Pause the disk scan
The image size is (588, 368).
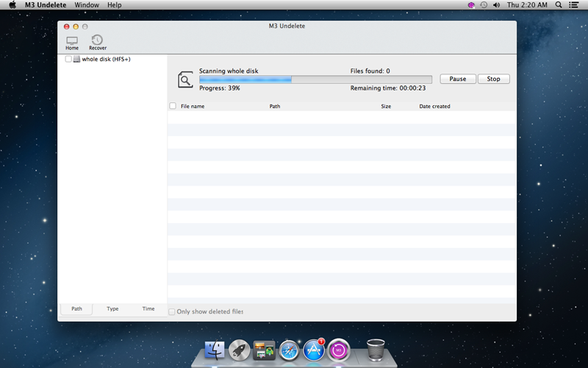tap(458, 79)
